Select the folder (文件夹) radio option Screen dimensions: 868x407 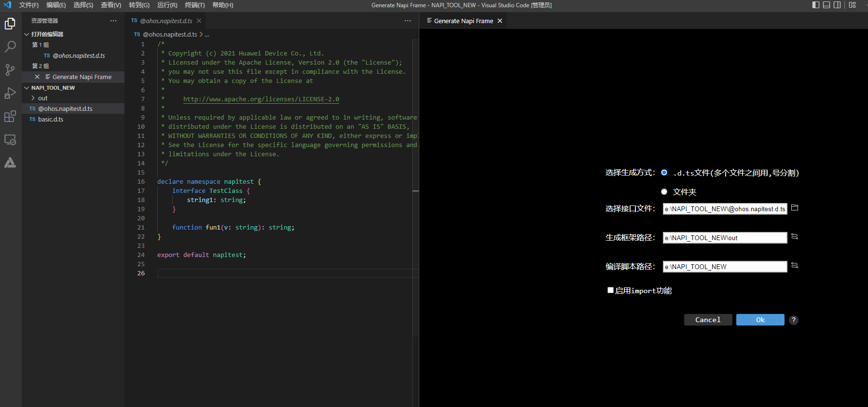point(664,192)
